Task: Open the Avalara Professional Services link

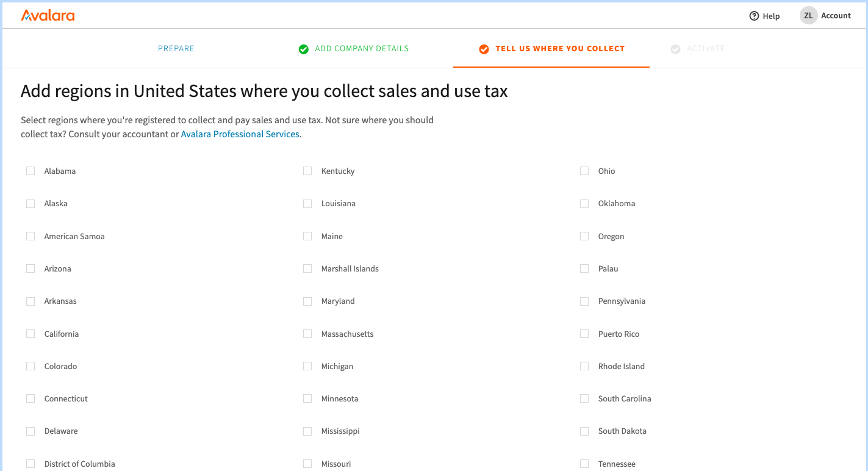Action: (240, 134)
